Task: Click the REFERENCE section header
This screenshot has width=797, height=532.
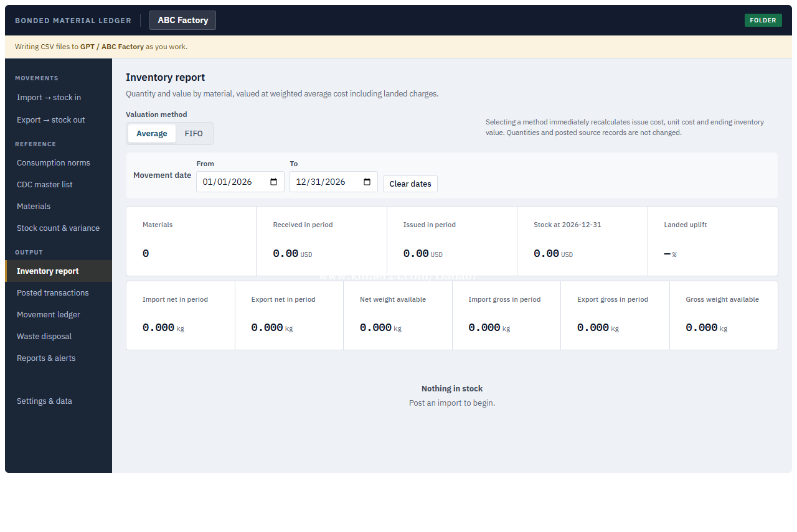Action: pyautogui.click(x=35, y=144)
